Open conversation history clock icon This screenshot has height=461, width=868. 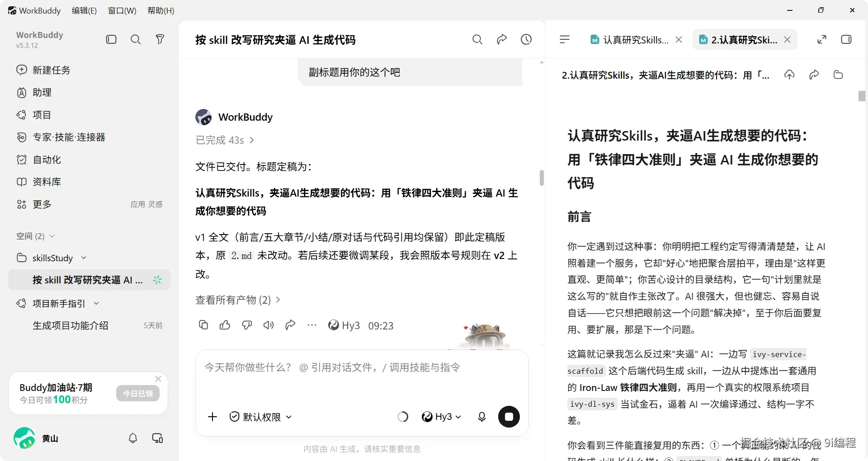(x=526, y=40)
